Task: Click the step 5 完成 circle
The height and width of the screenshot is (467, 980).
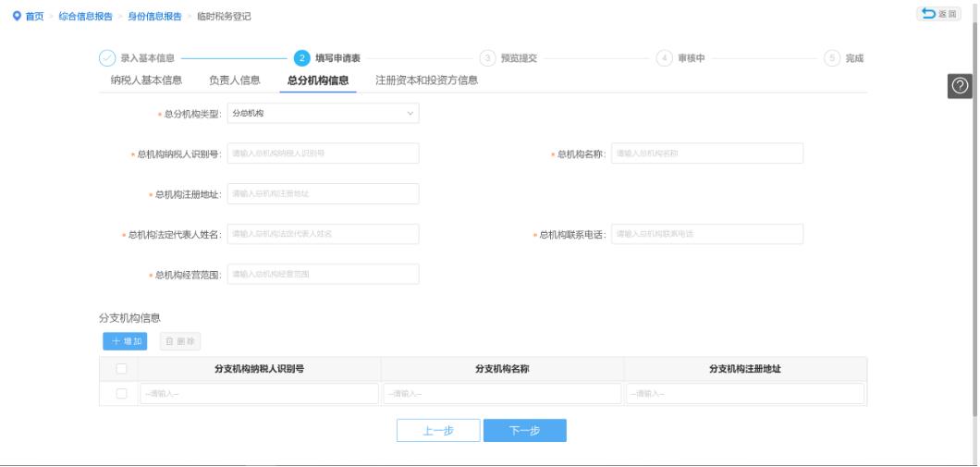Action: [x=831, y=59]
